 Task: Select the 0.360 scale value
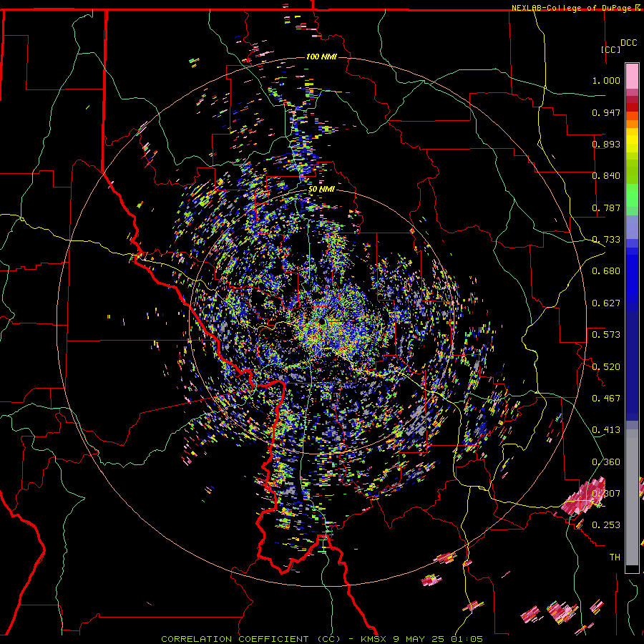pyautogui.click(x=606, y=462)
